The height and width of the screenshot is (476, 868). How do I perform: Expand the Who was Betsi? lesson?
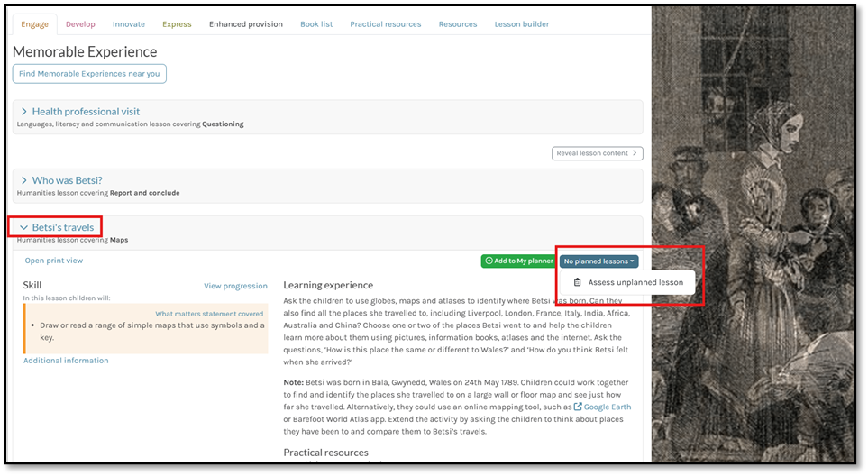coord(67,180)
